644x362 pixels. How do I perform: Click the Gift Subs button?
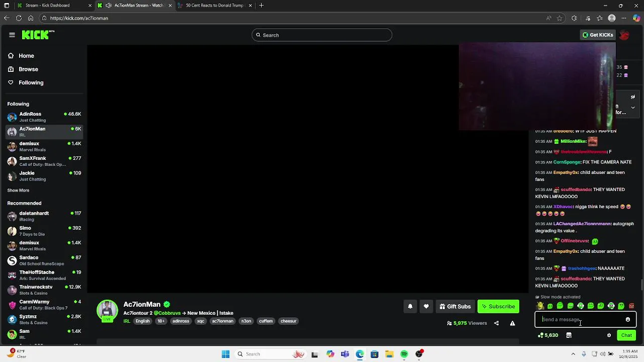click(x=455, y=306)
